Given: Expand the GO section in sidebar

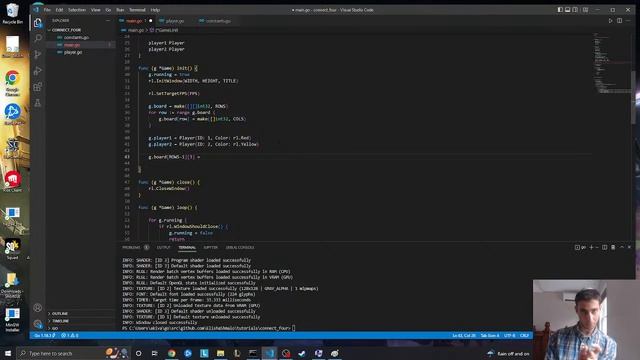Looking at the screenshot, I should tap(55, 328).
